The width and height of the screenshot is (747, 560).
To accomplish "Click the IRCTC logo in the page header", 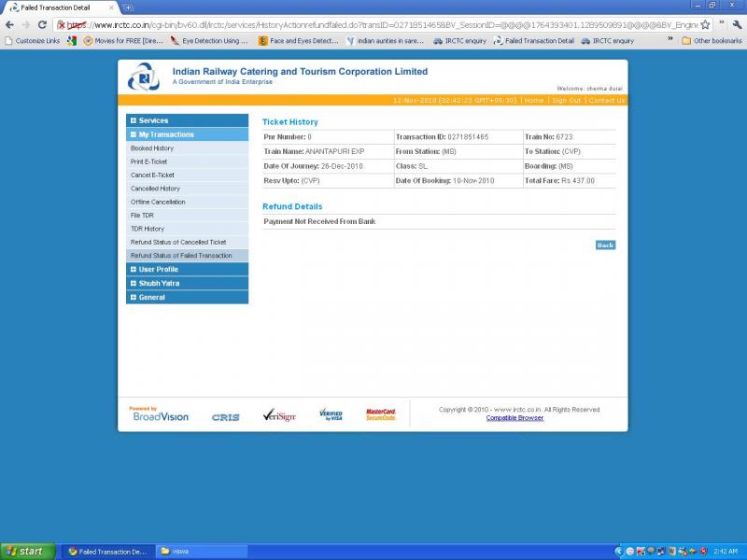I will point(144,77).
